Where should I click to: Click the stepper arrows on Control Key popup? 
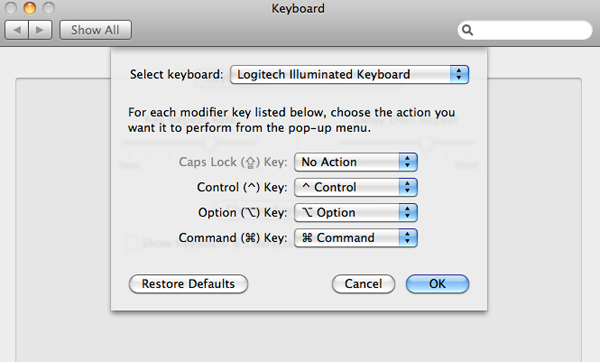coord(408,187)
